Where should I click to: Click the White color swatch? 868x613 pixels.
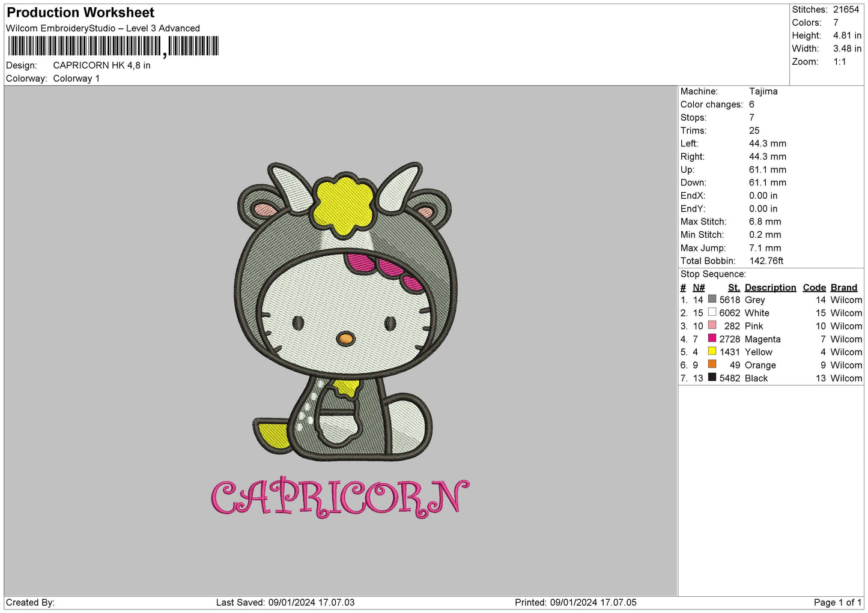pos(712,312)
